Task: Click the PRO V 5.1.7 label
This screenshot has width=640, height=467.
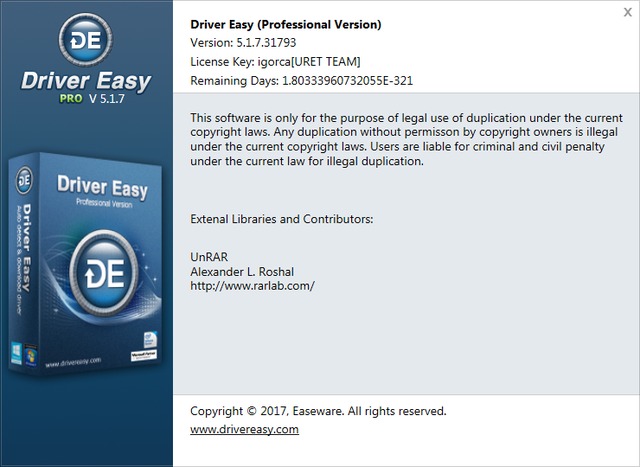Action: tap(92, 98)
